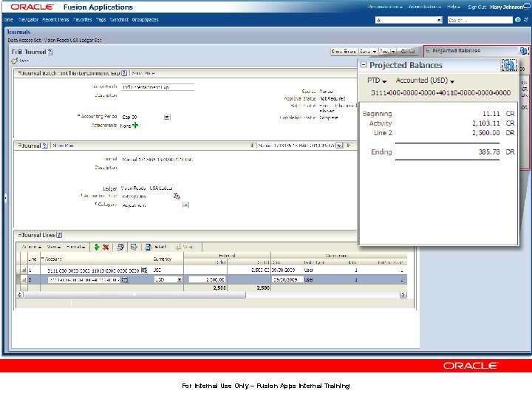The height and width of the screenshot is (399, 532).
Task: Collapse the Projected Balances popup panel
Action: click(364, 64)
